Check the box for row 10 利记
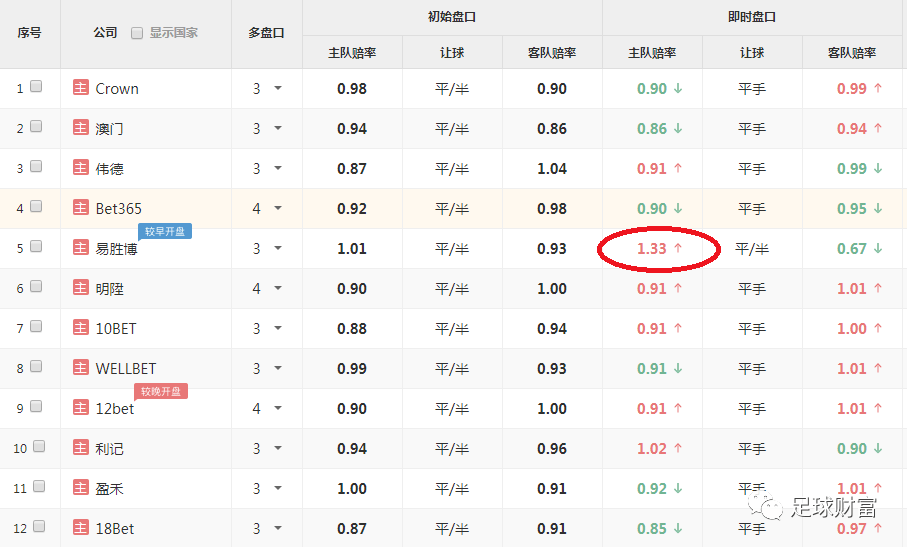This screenshot has width=907, height=547. pyautogui.click(x=39, y=446)
